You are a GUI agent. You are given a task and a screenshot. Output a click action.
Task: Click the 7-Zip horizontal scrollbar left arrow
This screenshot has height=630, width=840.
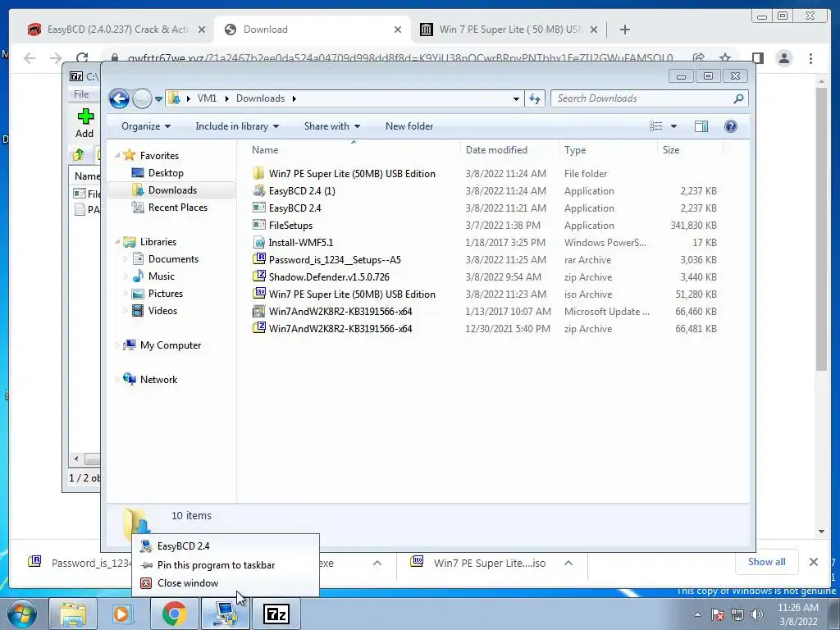click(x=76, y=459)
